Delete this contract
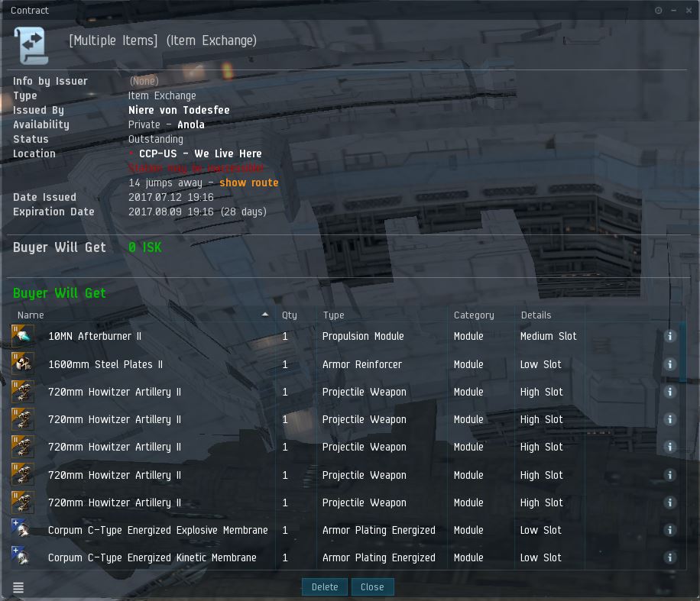Image resolution: width=700 pixels, height=601 pixels. point(325,586)
